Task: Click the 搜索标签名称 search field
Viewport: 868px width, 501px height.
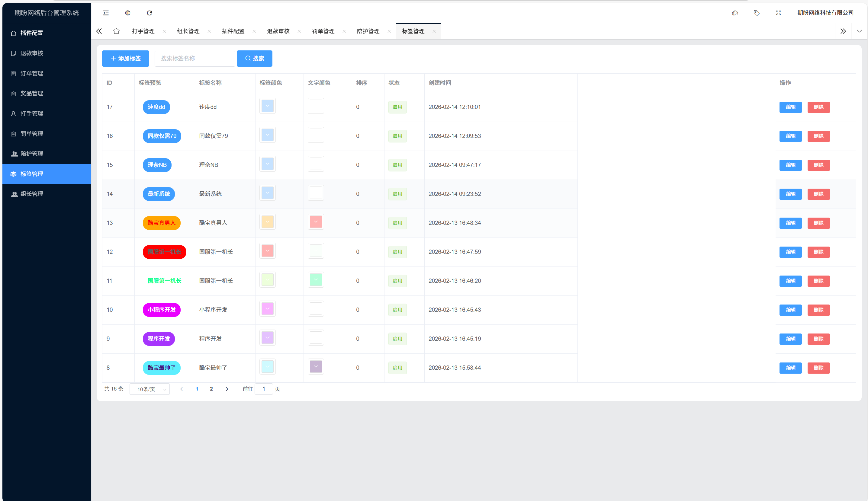Action: [194, 58]
